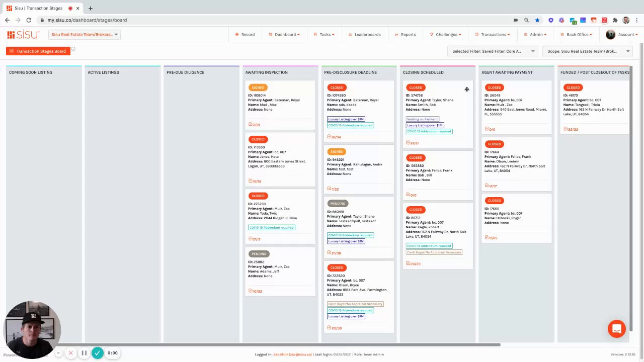Open Chrome profile avatar
Image resolution: width=644 pixels, height=362 pixels.
[x=626, y=20]
